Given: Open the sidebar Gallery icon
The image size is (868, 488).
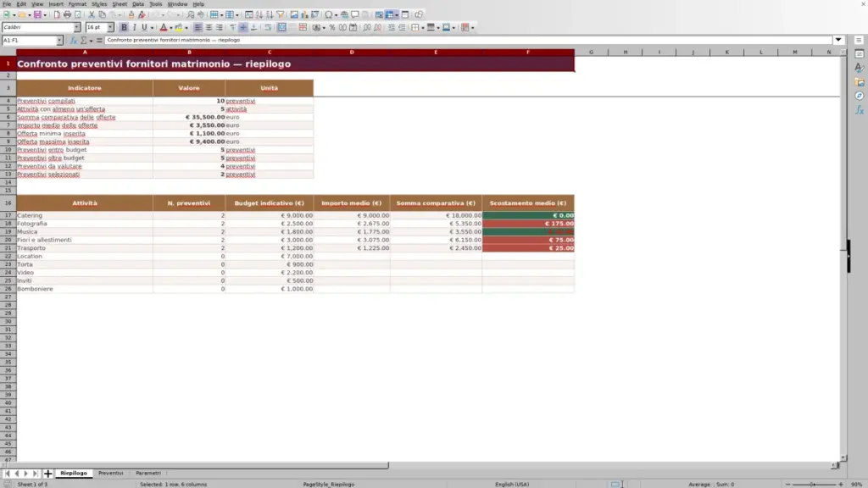Looking at the screenshot, I should pos(860,82).
